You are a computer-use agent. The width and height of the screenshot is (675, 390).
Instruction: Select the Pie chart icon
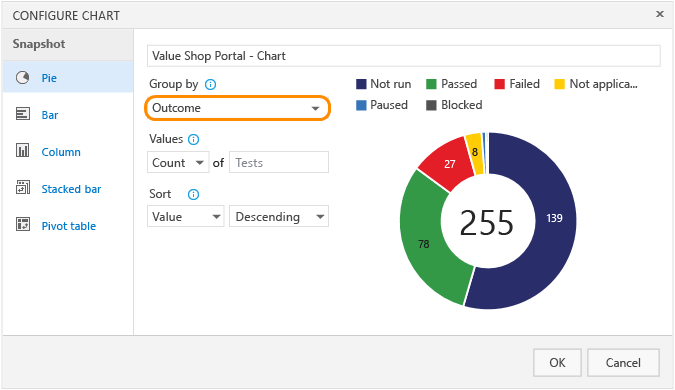click(x=22, y=77)
